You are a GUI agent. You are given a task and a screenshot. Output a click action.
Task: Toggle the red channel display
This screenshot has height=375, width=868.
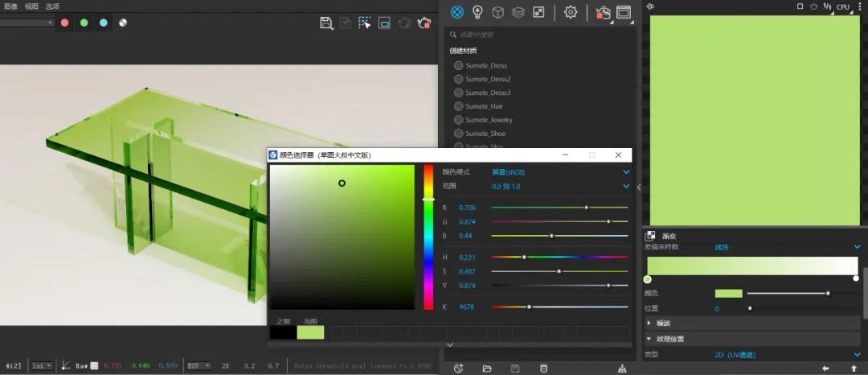pos(65,23)
